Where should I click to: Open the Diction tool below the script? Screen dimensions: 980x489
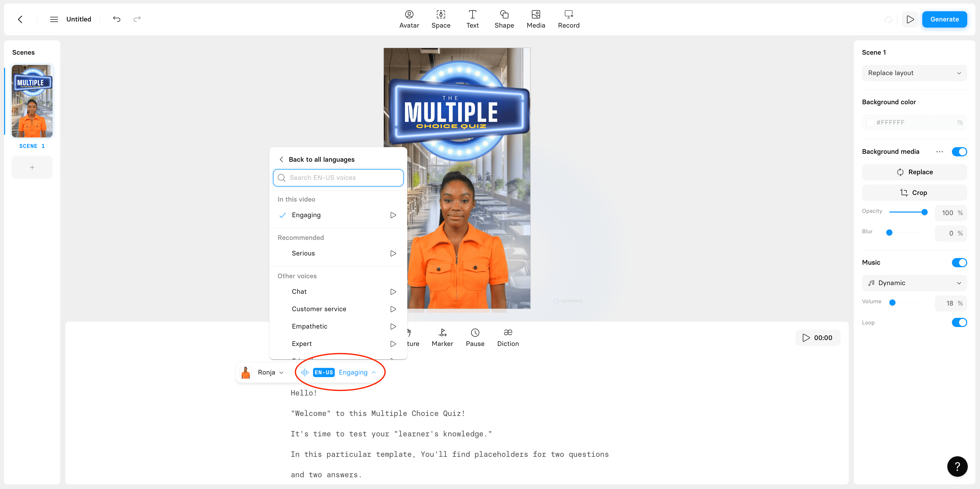pos(508,337)
